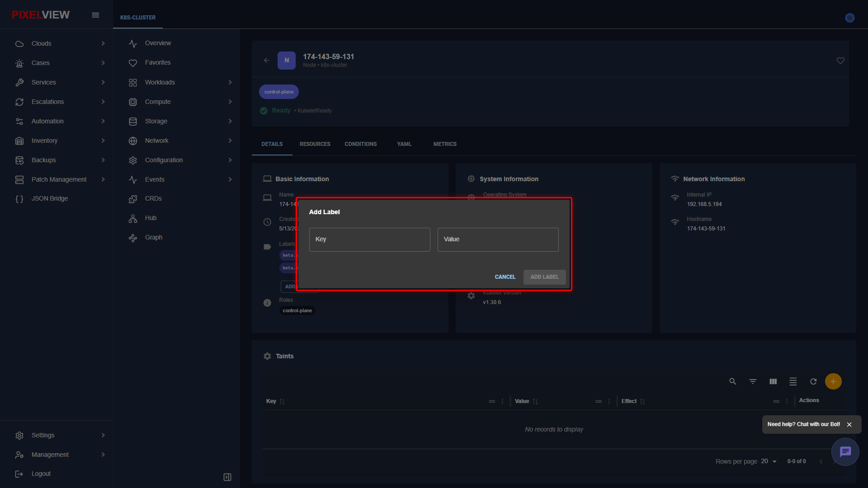Click the orange add taint plus button
Image resolution: width=868 pixels, height=488 pixels.
[x=833, y=381]
